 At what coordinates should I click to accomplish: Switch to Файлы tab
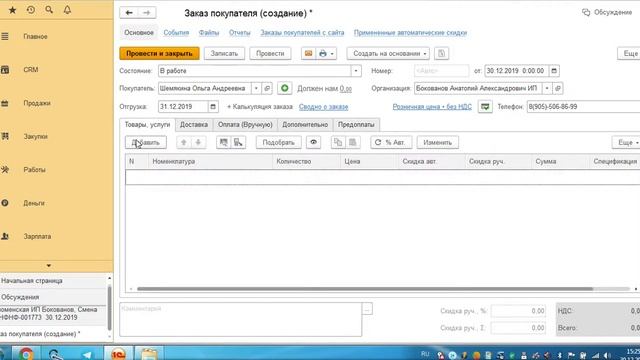(x=209, y=33)
